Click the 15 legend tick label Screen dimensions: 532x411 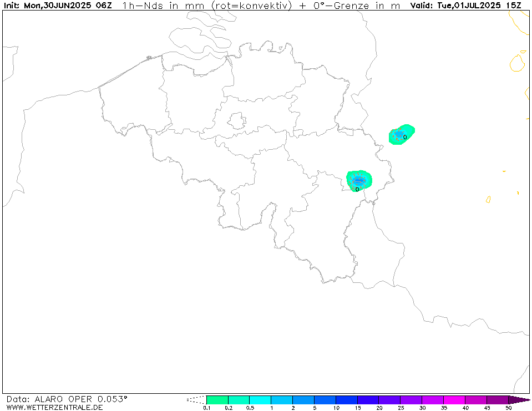[358, 408]
